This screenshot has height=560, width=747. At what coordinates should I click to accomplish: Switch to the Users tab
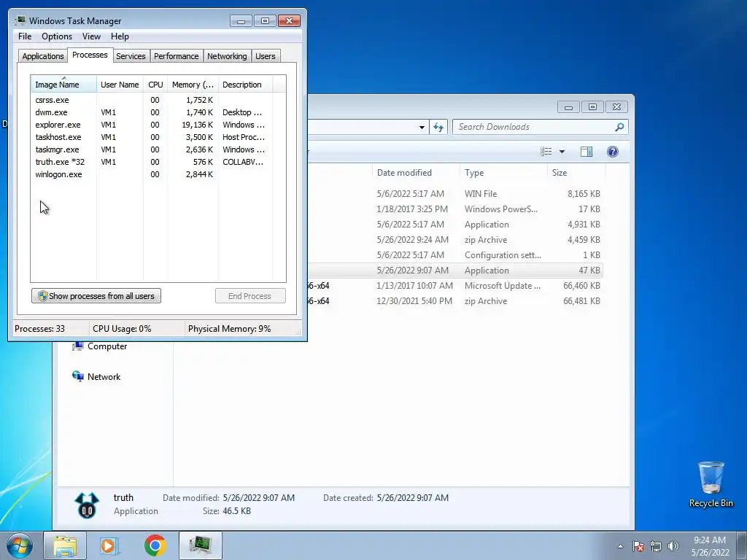coord(265,56)
